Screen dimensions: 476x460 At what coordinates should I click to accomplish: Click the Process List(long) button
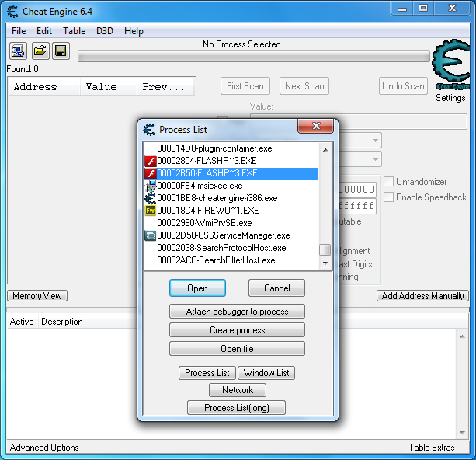(237, 408)
